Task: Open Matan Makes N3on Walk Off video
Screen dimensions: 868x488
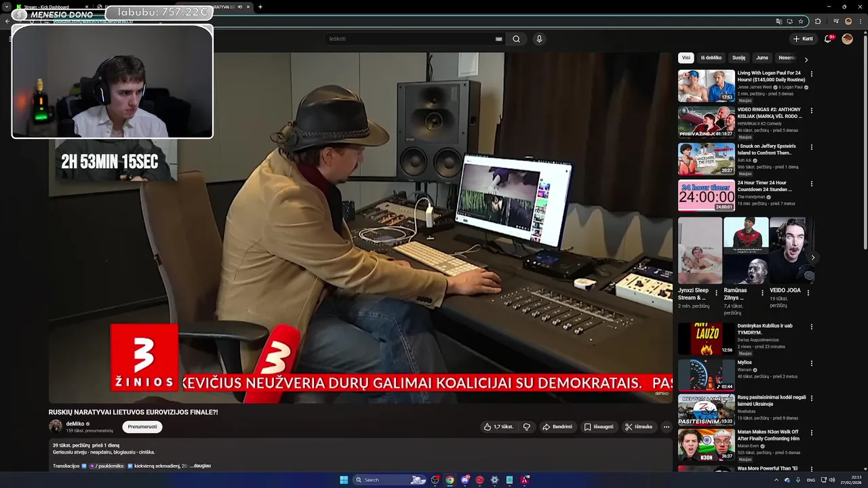Action: [x=706, y=445]
